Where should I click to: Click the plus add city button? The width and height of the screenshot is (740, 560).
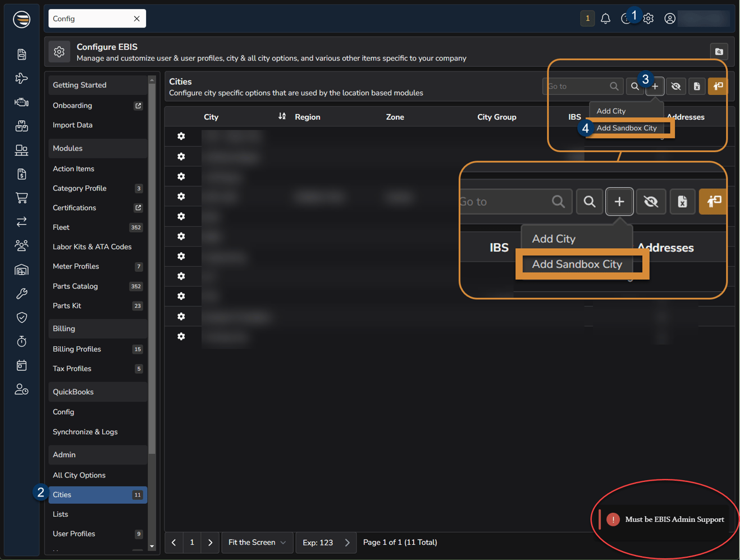tap(655, 86)
